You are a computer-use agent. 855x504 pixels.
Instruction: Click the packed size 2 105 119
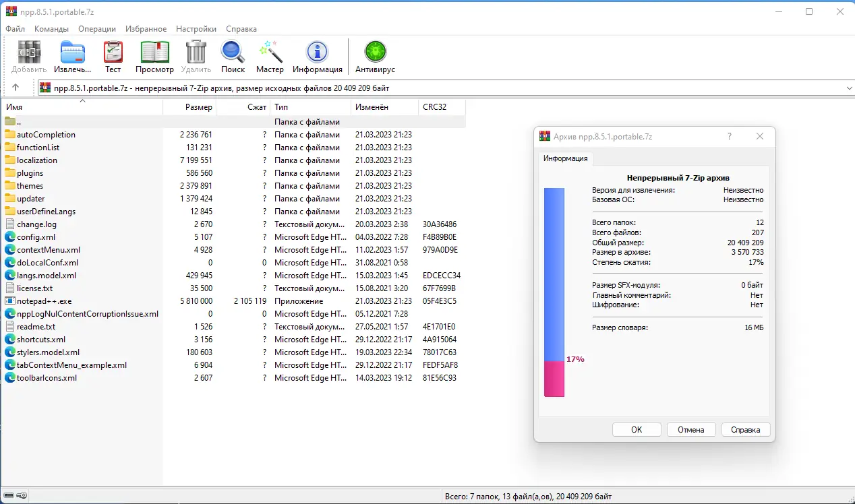tap(250, 301)
